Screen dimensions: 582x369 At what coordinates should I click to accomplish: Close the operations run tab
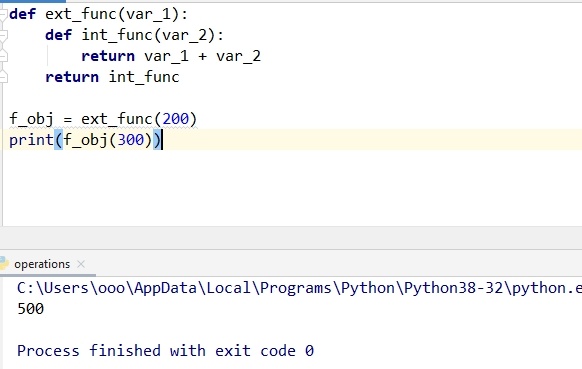click(x=81, y=264)
